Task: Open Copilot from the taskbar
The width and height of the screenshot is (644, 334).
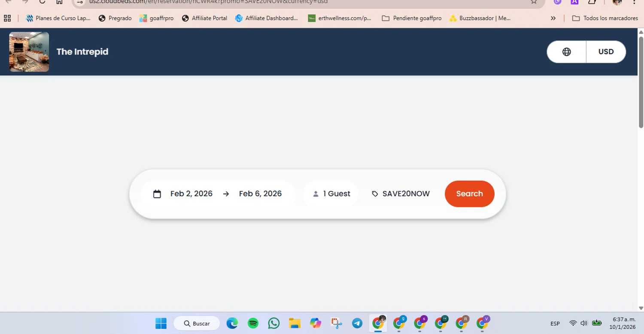Action: pyautogui.click(x=316, y=323)
